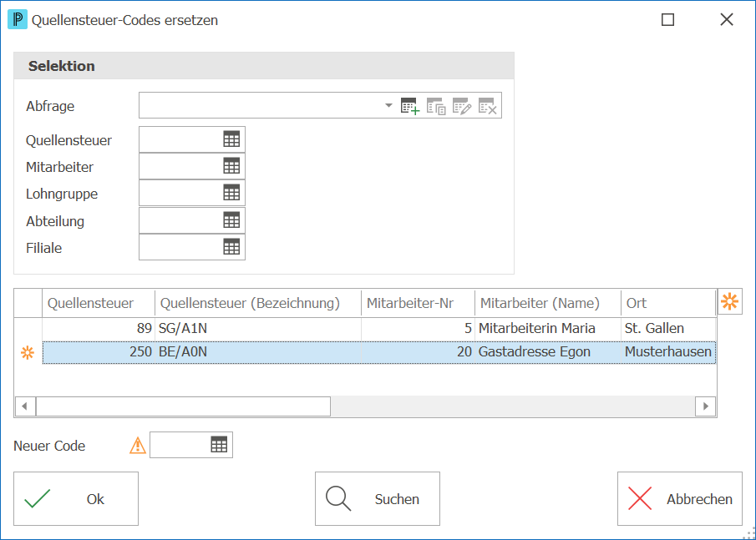The height and width of the screenshot is (540, 756).
Task: Click the horizontal scrollbar thumb of the table
Action: [x=183, y=406]
